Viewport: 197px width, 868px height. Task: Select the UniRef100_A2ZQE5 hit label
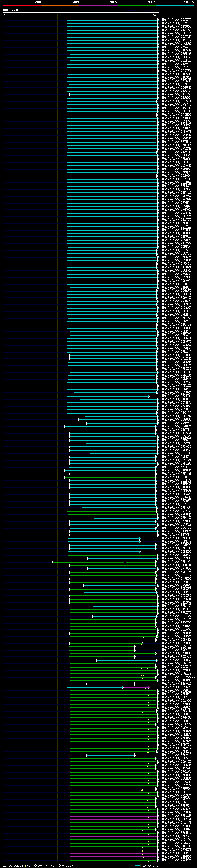coord(177,501)
